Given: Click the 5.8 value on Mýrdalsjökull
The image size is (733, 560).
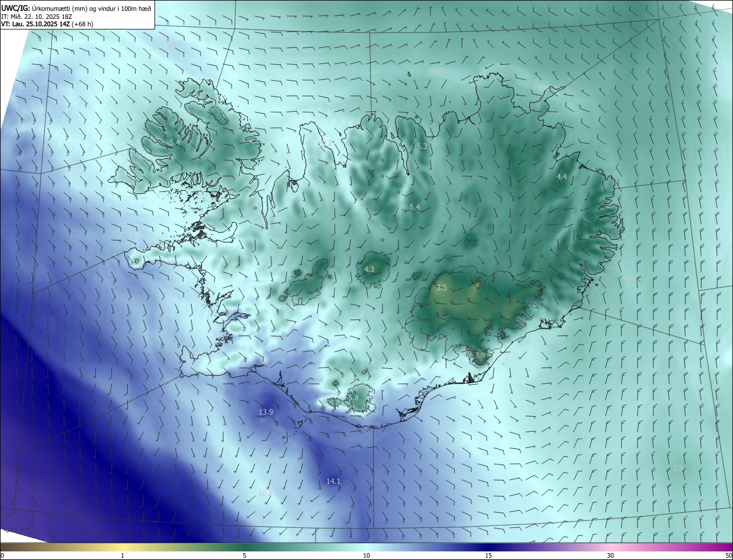Looking at the screenshot, I should (353, 397).
